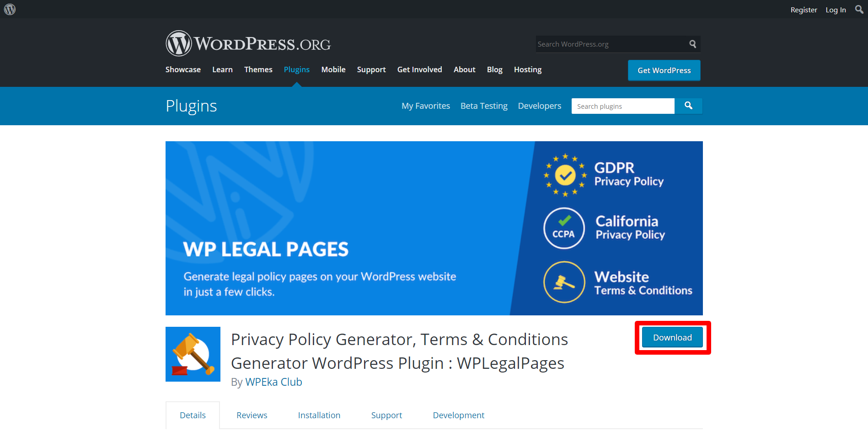Click the Plugins heading in blue bar
The width and height of the screenshot is (868, 431).
click(191, 106)
